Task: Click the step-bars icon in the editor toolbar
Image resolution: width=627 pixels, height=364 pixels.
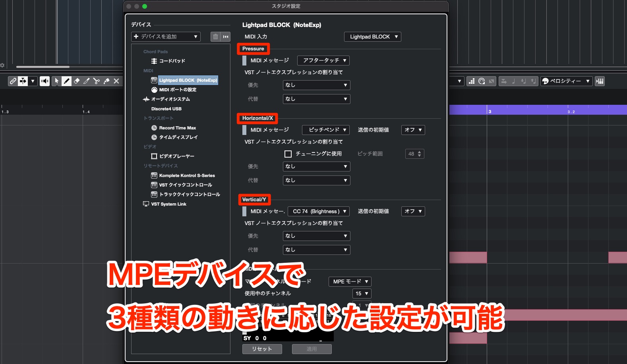Action: click(x=472, y=81)
